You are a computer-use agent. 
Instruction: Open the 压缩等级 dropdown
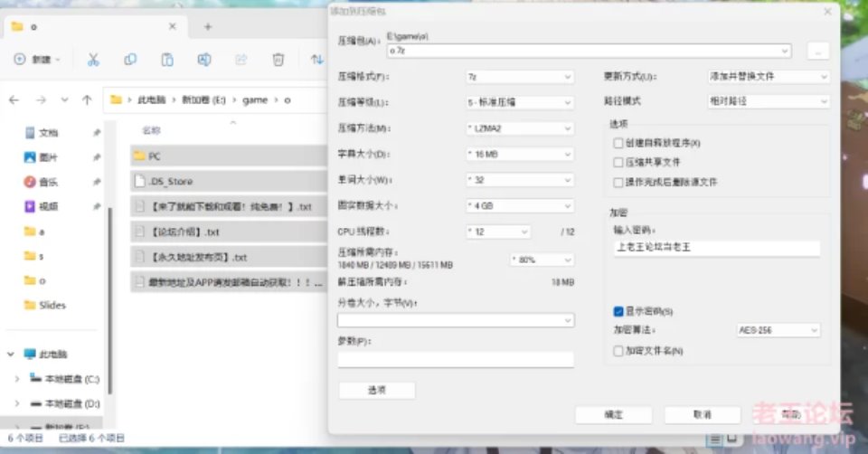point(519,102)
